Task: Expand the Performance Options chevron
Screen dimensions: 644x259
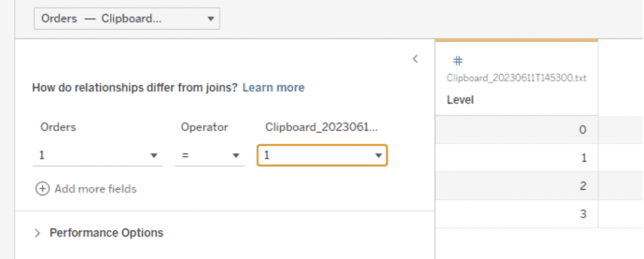Action: point(38,233)
